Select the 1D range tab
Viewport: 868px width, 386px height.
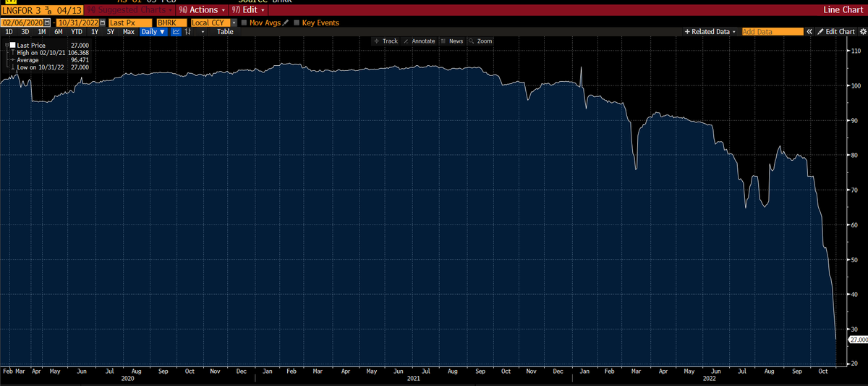[9, 32]
